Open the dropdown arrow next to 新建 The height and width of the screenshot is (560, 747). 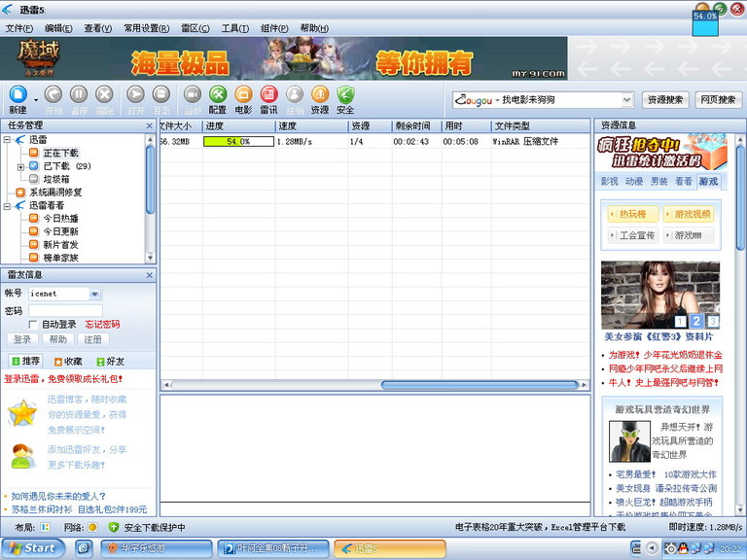36,100
